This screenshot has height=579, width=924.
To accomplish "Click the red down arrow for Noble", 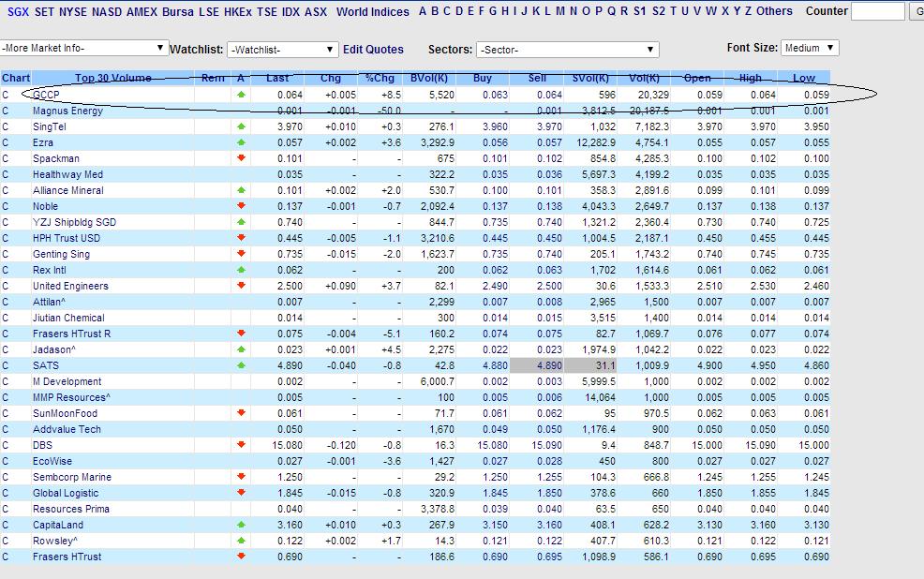I will click(241, 205).
